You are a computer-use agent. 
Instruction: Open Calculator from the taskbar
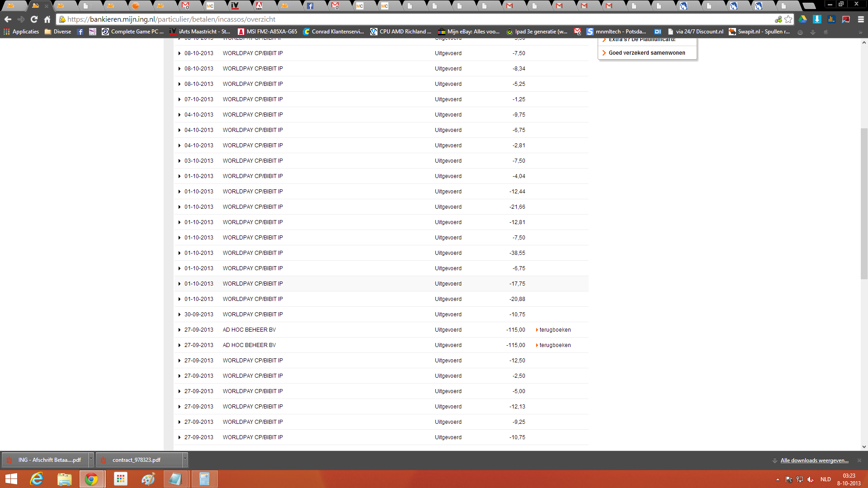click(204, 479)
